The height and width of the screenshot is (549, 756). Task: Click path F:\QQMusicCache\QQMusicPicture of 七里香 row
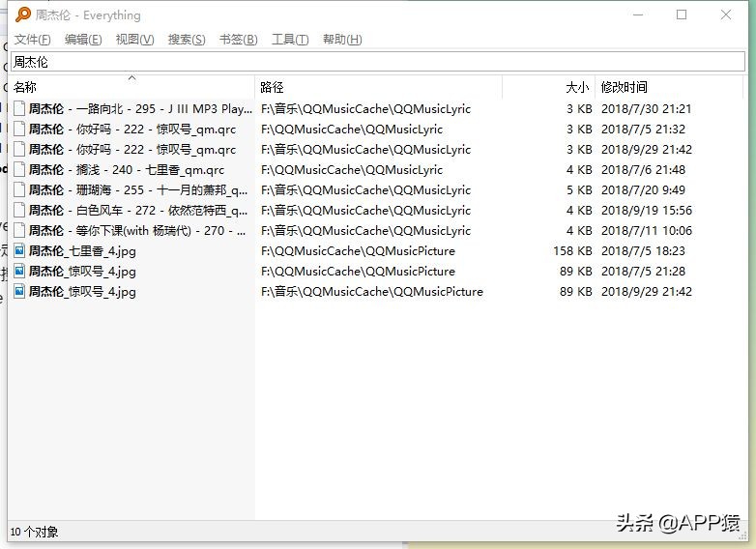click(358, 250)
